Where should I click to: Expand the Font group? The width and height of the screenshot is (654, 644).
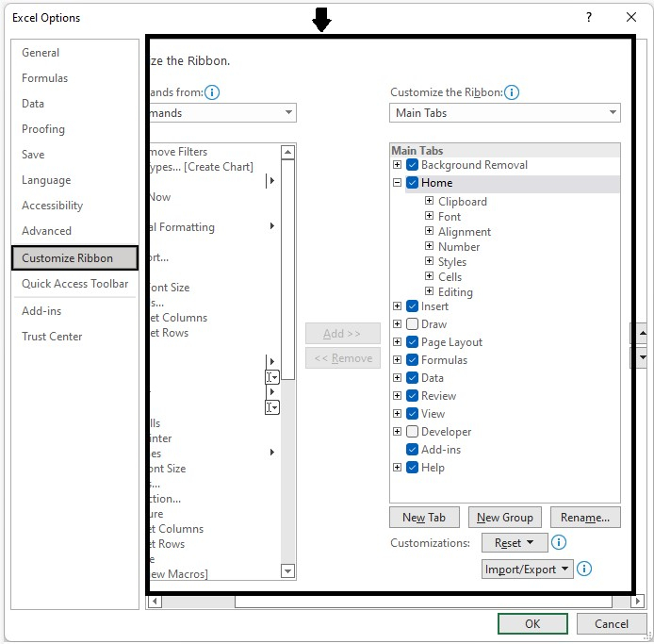[x=429, y=216]
